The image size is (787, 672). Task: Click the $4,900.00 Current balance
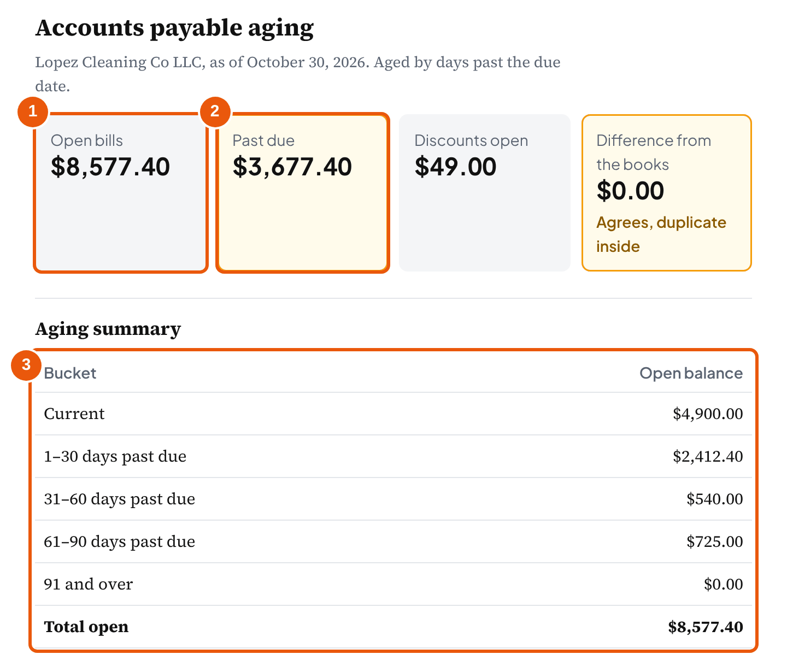[x=708, y=414]
